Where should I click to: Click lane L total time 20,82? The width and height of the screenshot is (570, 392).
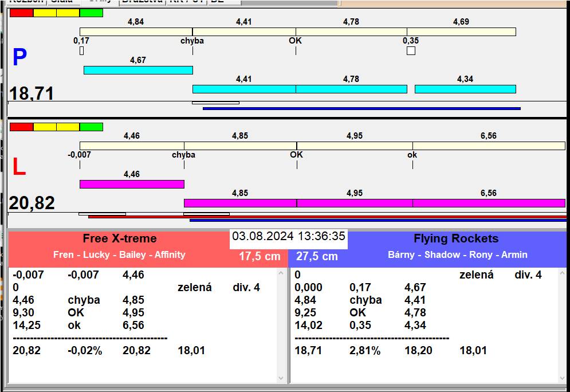coord(32,203)
